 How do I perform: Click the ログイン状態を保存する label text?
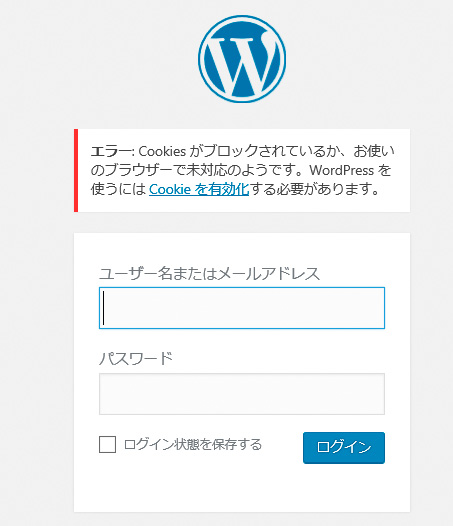pos(193,444)
